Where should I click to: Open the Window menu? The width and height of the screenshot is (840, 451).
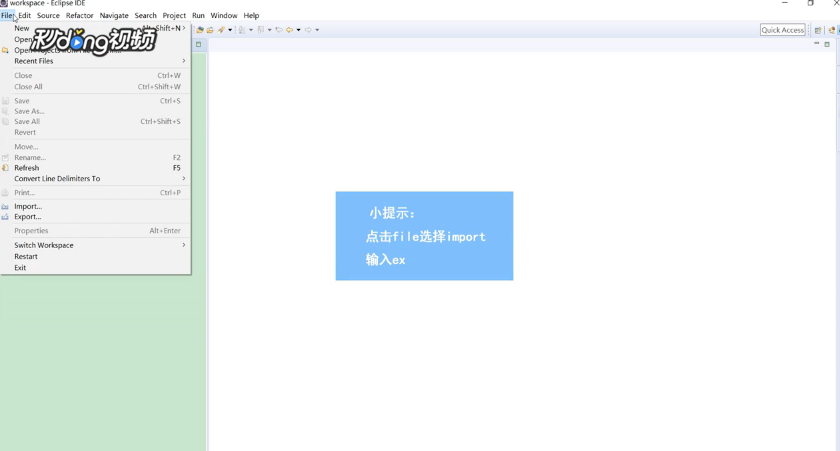click(224, 16)
